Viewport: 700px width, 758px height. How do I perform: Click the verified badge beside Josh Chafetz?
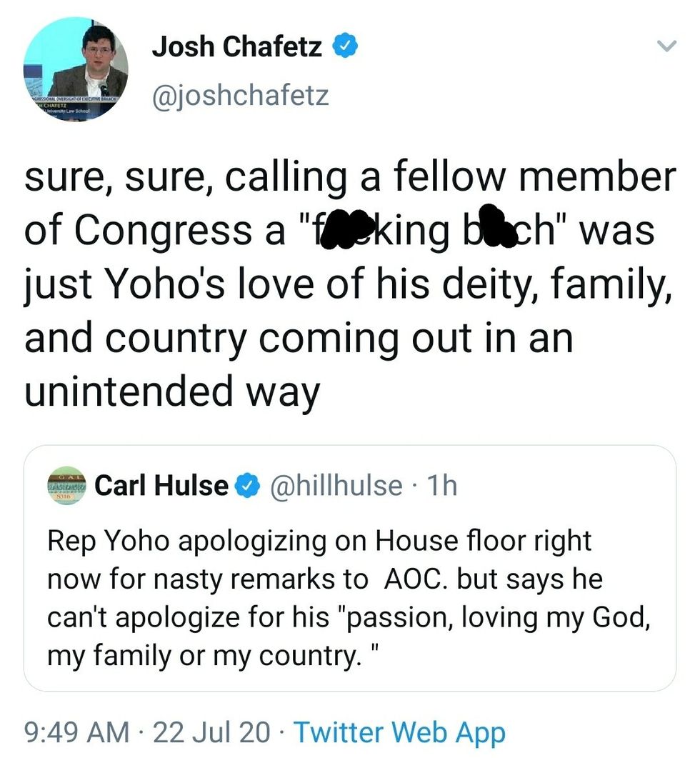click(x=344, y=48)
